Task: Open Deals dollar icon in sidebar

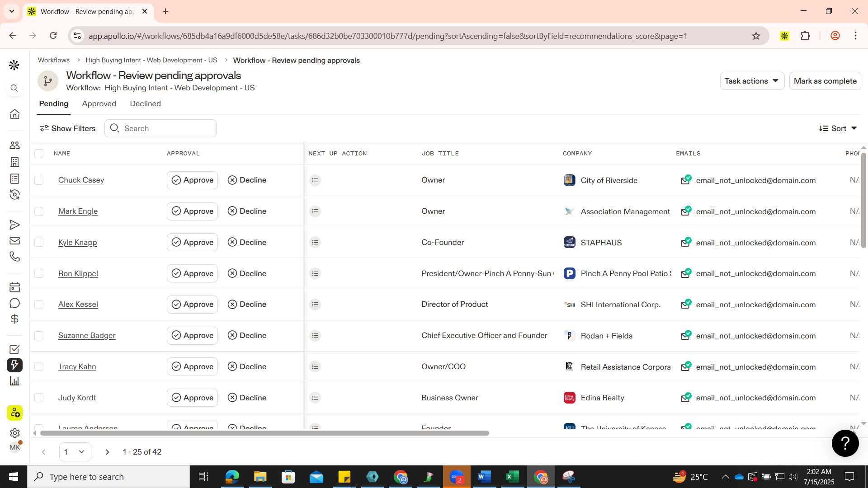Action: tap(14, 319)
